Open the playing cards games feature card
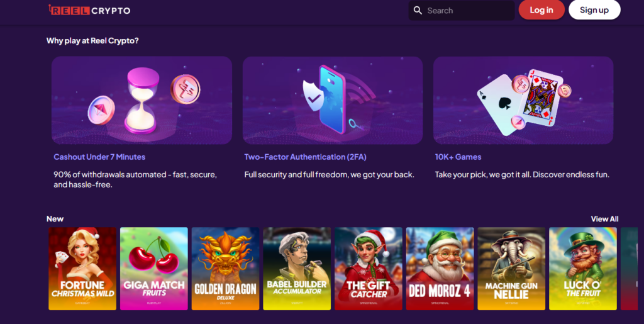The height and width of the screenshot is (324, 644). point(523,100)
